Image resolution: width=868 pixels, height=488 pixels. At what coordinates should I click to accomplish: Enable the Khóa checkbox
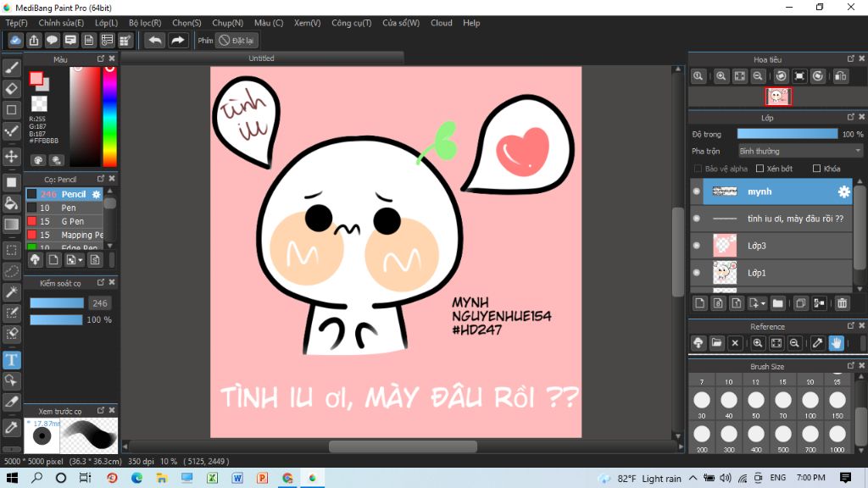[x=816, y=169]
